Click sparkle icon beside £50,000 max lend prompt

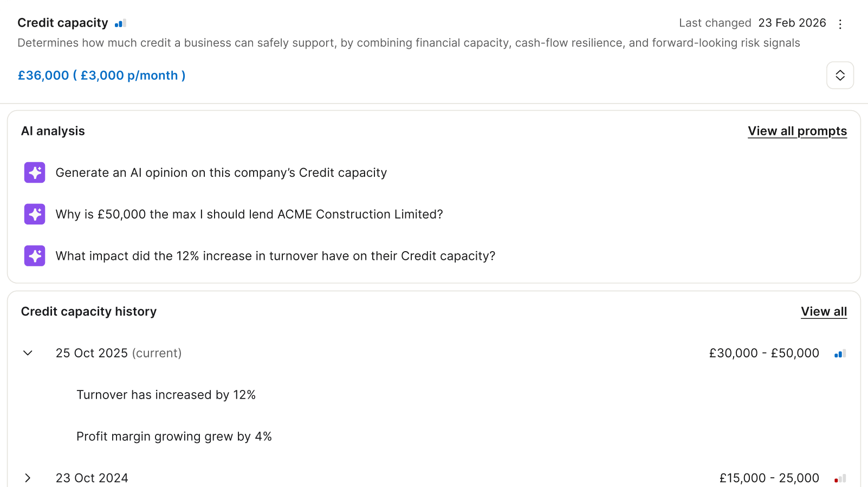pyautogui.click(x=35, y=214)
